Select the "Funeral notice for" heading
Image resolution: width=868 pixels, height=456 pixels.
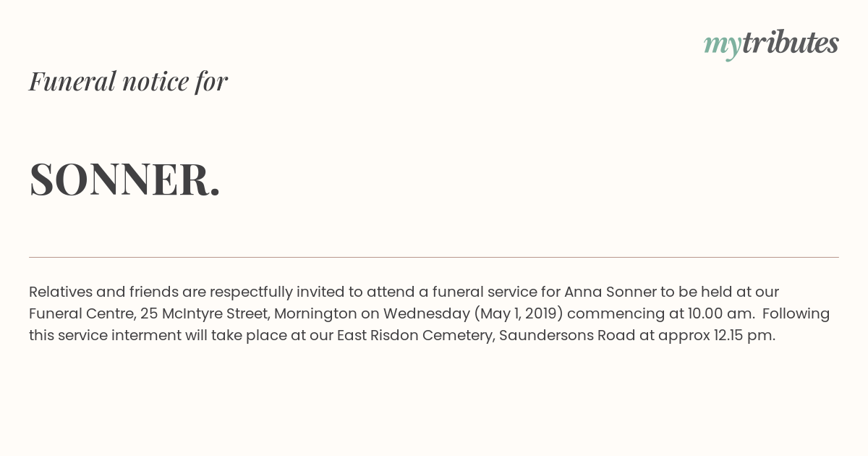pos(128,81)
